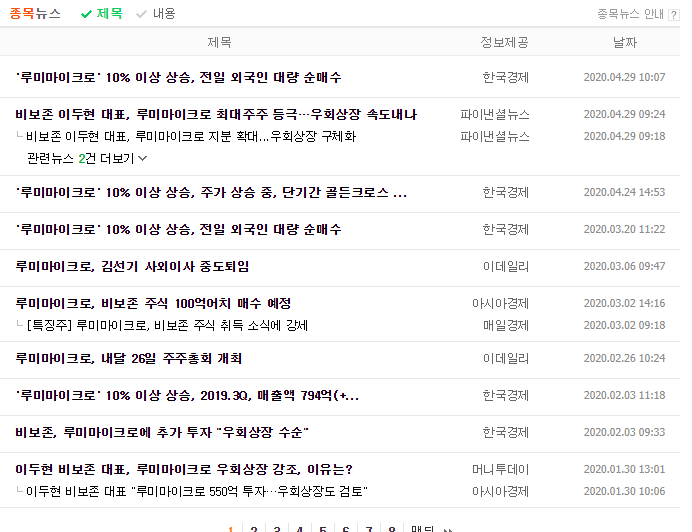Click 매일경제 source in the 특징주 row
Image resolution: width=692 pixels, height=532 pixels.
point(506,325)
